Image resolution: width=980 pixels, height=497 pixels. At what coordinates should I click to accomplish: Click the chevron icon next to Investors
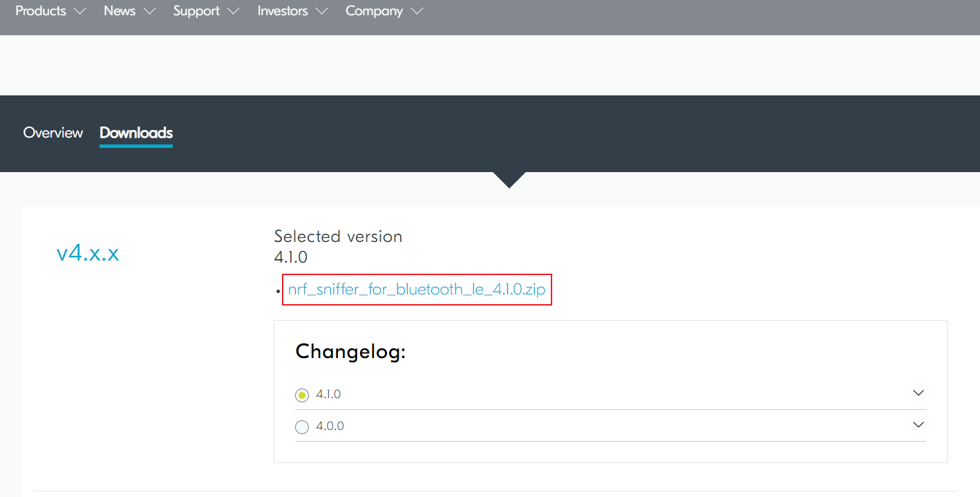pos(321,12)
